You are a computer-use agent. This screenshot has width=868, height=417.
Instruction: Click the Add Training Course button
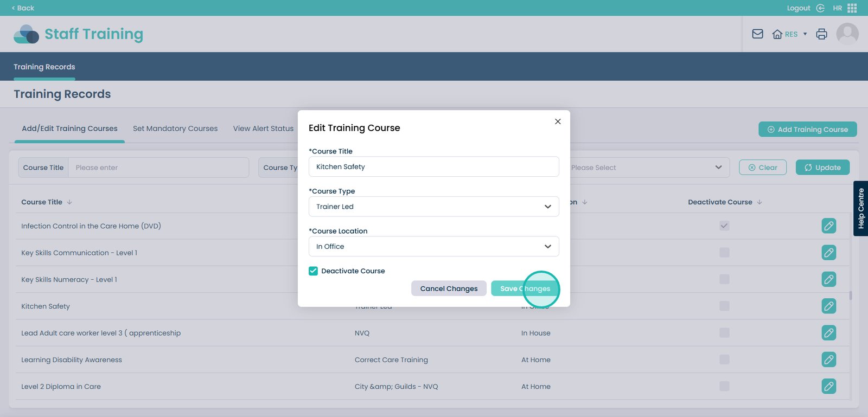click(x=807, y=130)
